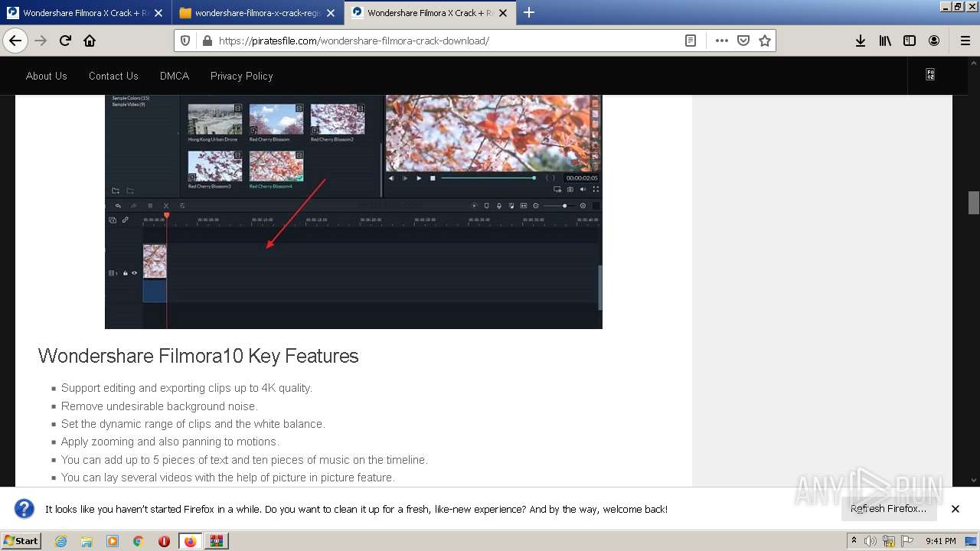Click the page vertical scrollbar thumb
The width and height of the screenshot is (980, 551).
click(x=974, y=203)
